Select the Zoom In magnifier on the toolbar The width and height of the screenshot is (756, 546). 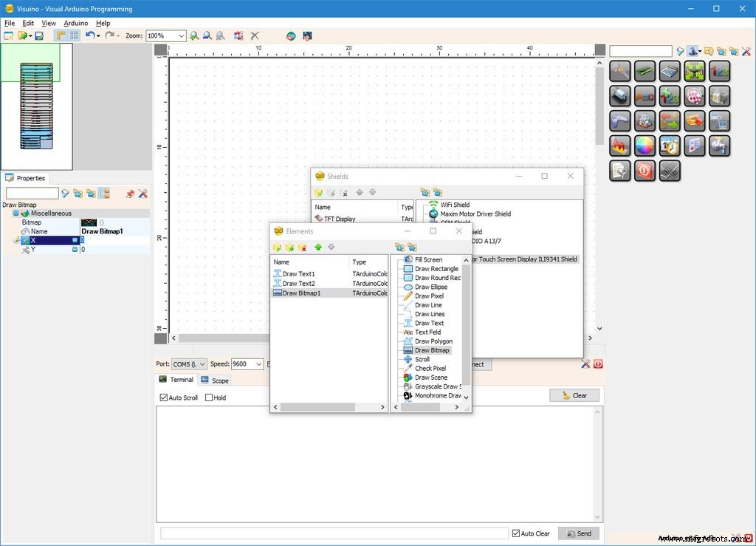(x=194, y=35)
